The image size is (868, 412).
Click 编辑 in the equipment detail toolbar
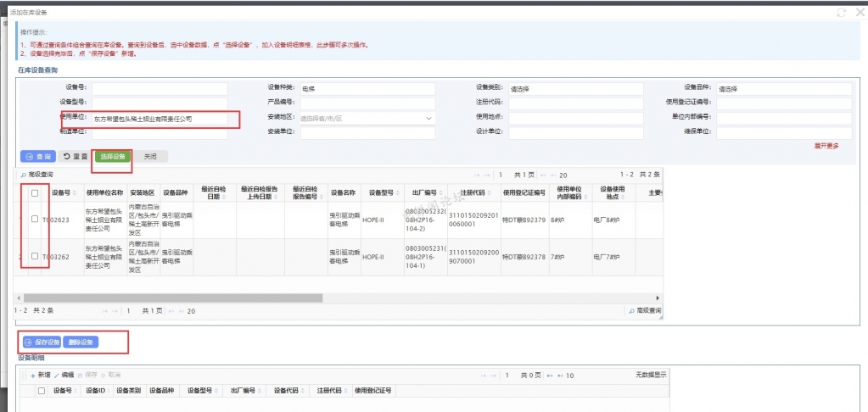pyautogui.click(x=64, y=375)
